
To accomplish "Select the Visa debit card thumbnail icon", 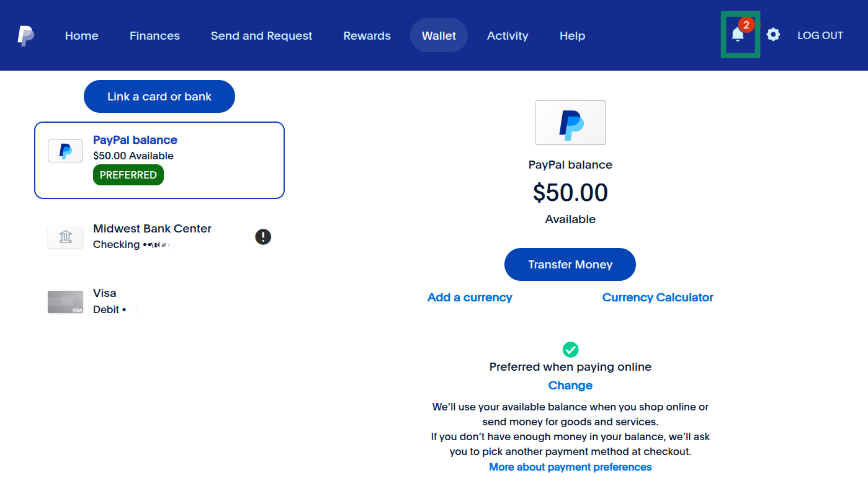I will pos(65,302).
